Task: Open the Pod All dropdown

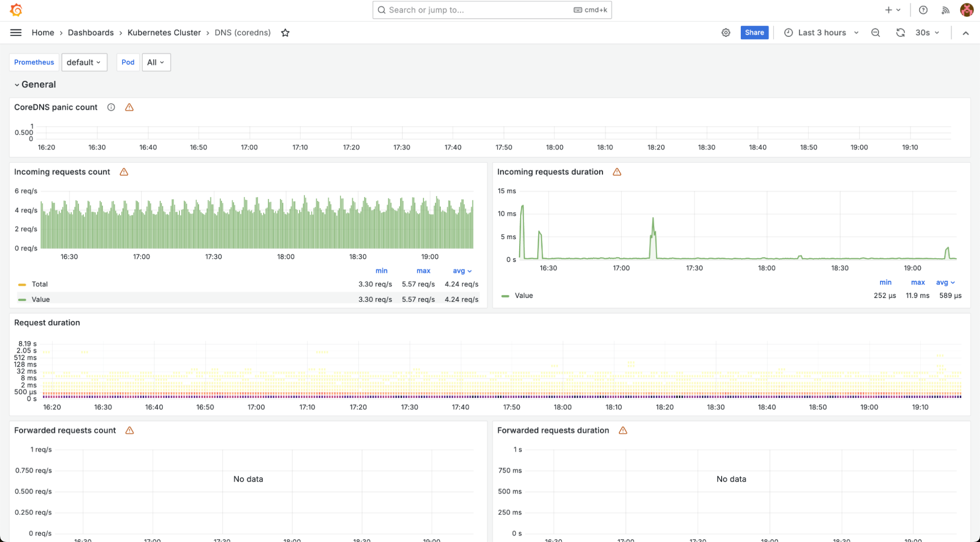Action: (x=156, y=62)
